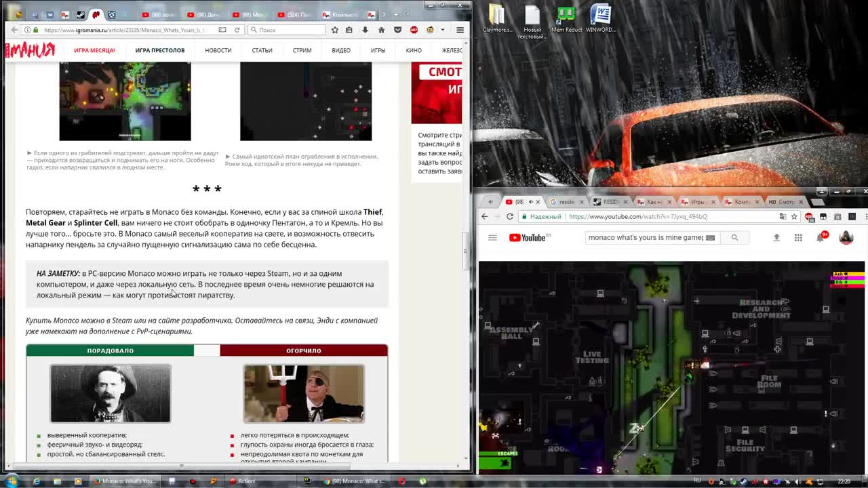Open YouTube notifications bell

(821, 237)
